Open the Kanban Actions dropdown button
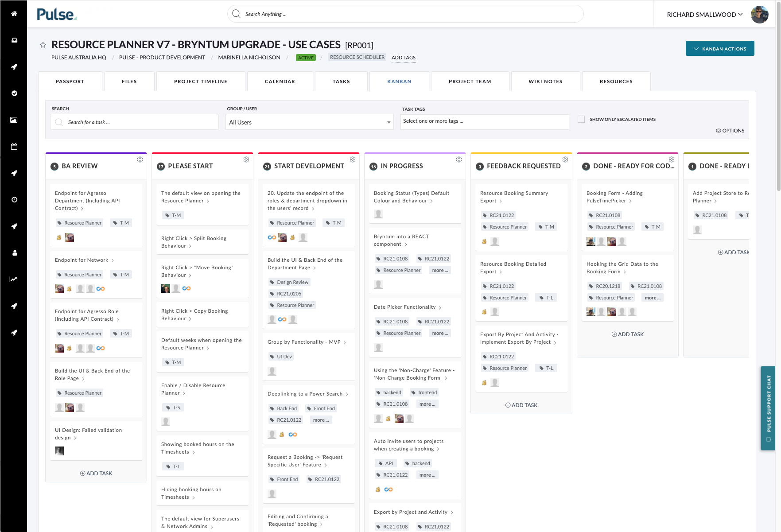 click(x=720, y=49)
